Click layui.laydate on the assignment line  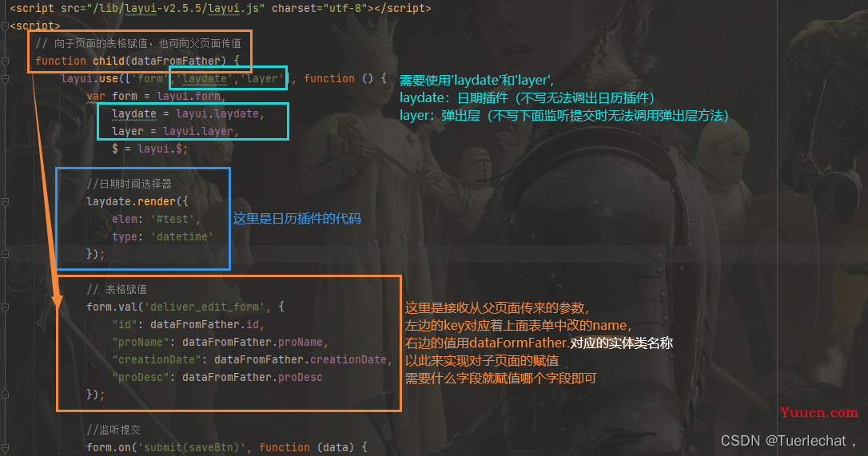click(217, 113)
